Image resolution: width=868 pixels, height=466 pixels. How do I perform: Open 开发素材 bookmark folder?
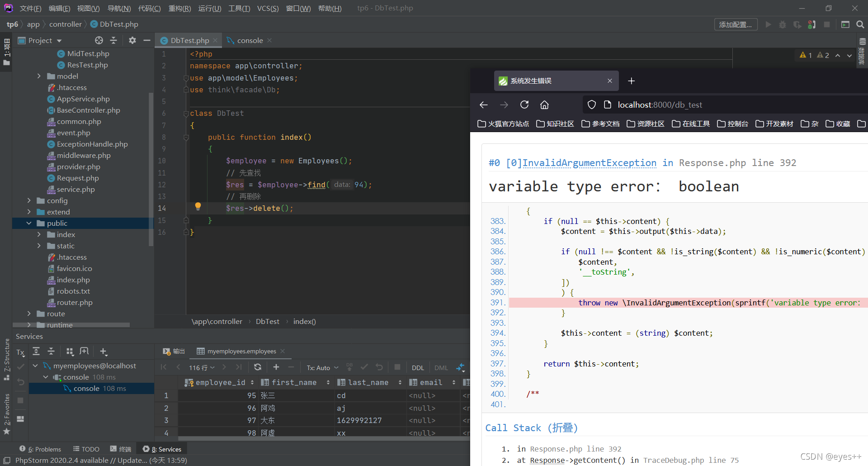[x=774, y=124]
